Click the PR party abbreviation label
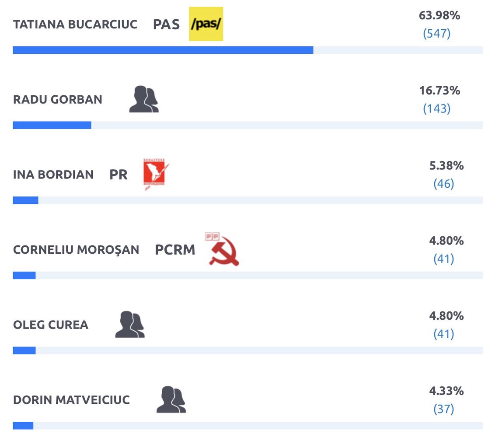 tap(118, 175)
